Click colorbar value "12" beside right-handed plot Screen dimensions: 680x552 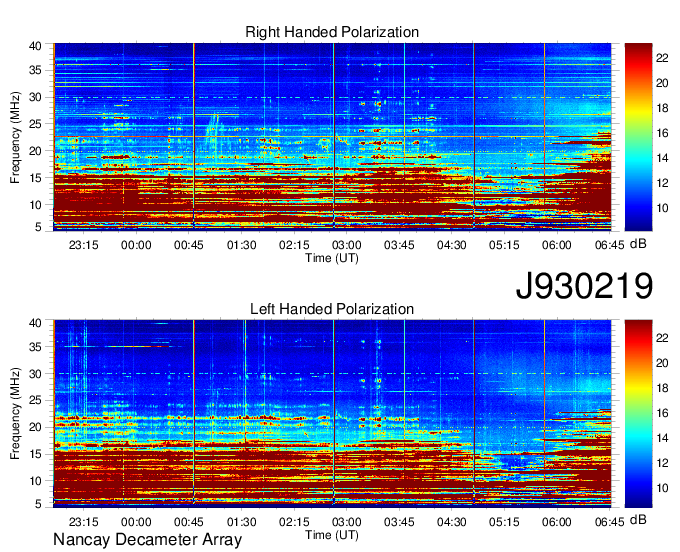click(x=662, y=183)
